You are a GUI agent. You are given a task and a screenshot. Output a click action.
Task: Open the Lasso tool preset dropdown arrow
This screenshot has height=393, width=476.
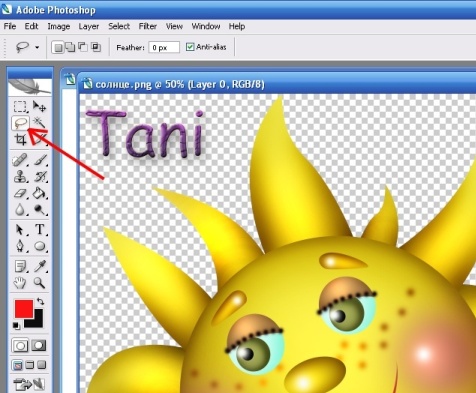[x=37, y=48]
